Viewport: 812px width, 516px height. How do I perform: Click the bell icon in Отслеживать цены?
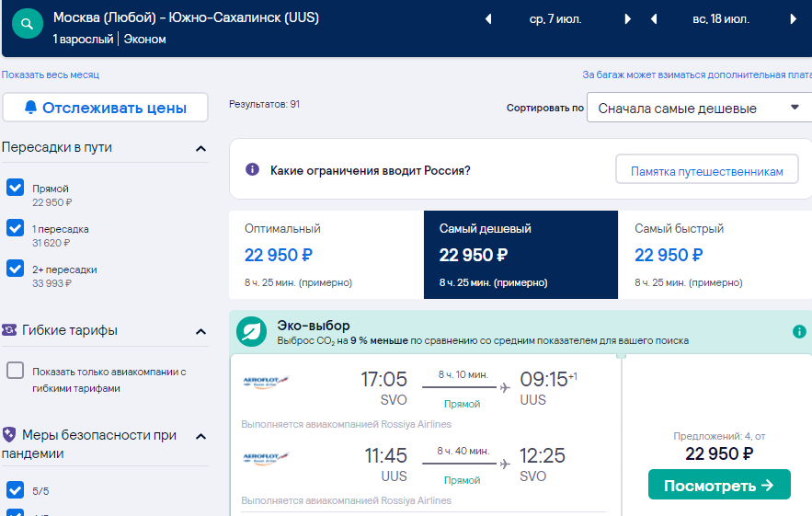point(30,108)
